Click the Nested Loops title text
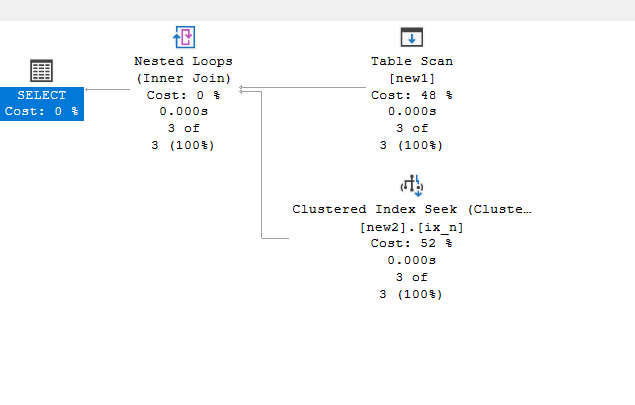The image size is (635, 405). [x=183, y=61]
